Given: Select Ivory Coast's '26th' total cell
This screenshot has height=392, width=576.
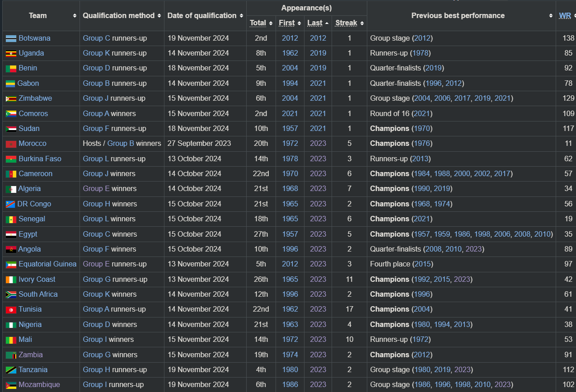Looking at the screenshot, I should [x=261, y=279].
